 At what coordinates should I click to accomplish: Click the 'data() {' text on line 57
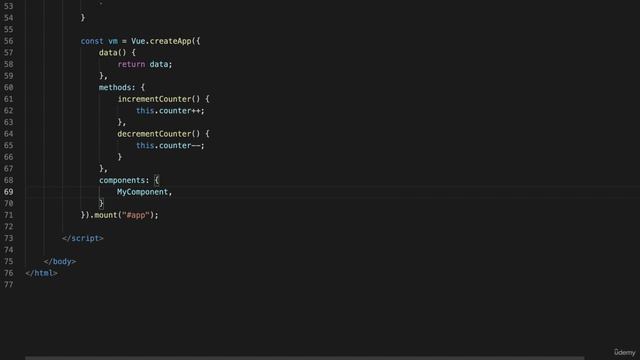coord(117,53)
